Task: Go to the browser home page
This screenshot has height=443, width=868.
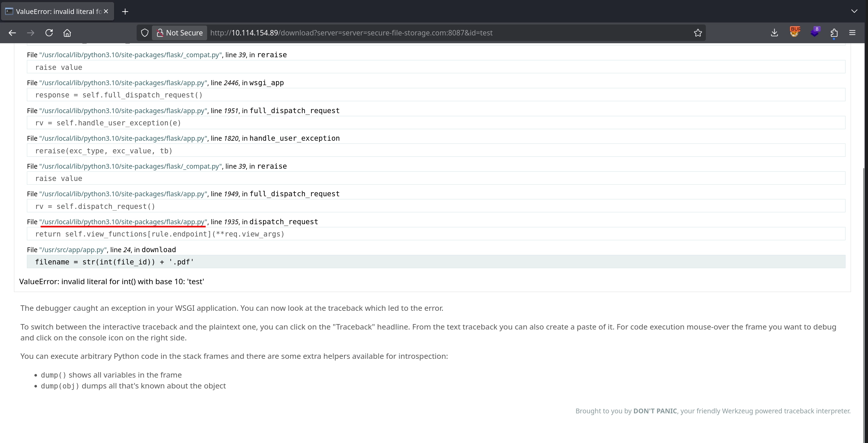Action: point(67,33)
